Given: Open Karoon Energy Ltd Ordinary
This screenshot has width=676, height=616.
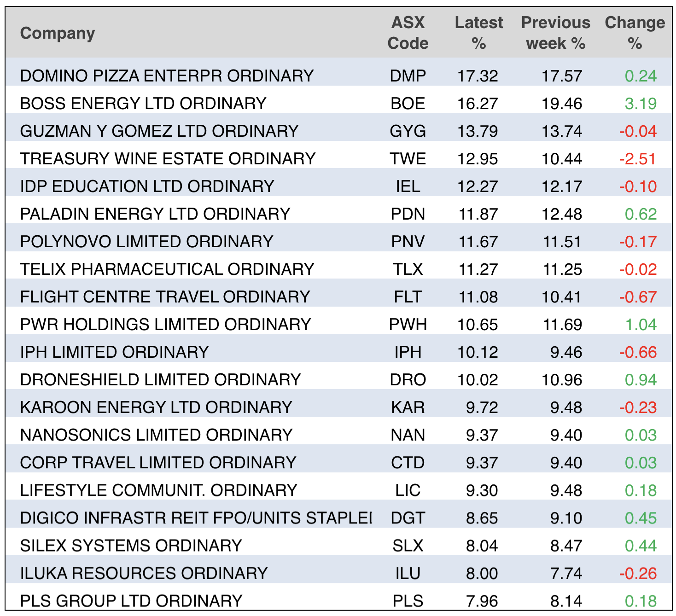Looking at the screenshot, I should click(x=156, y=407).
